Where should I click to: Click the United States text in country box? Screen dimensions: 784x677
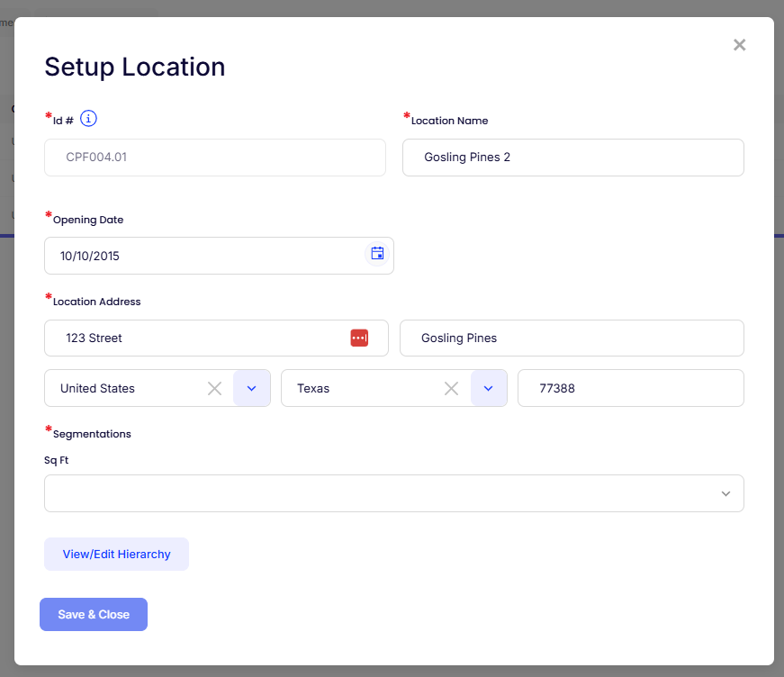[x=97, y=389]
